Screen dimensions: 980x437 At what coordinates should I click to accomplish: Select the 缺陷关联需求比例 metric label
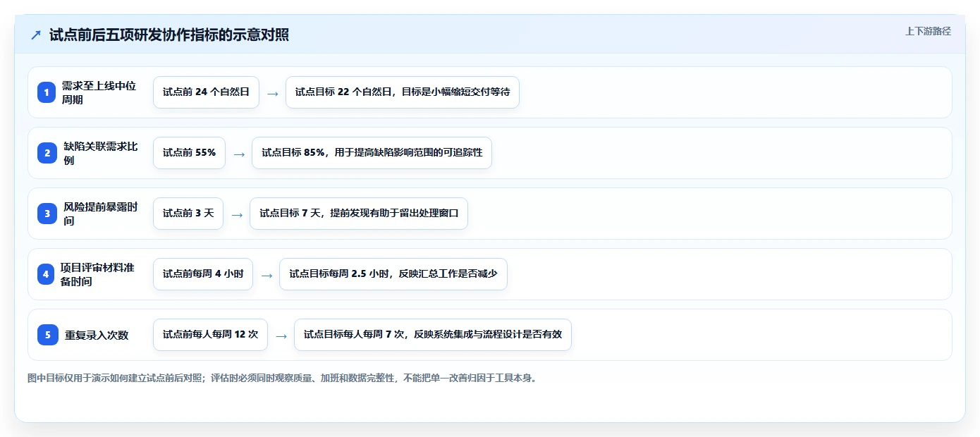click(x=101, y=153)
